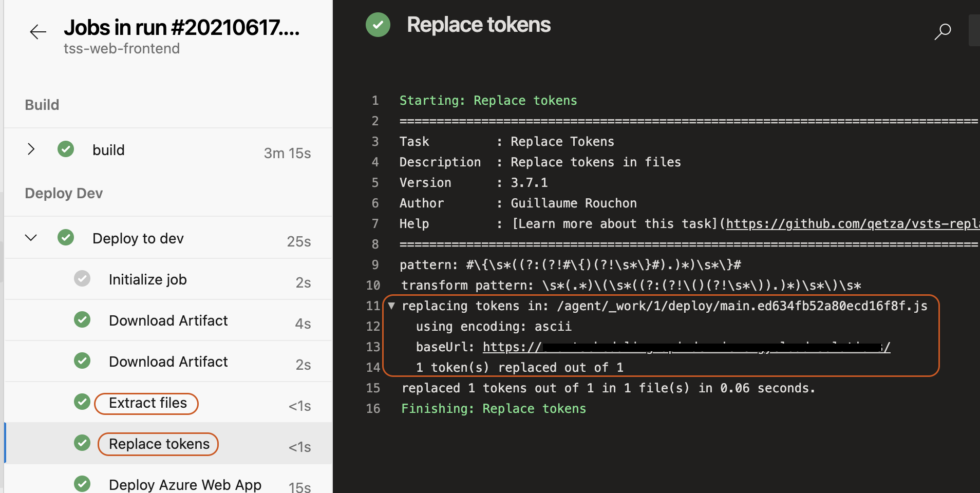This screenshot has height=493, width=980.
Task: Collapse the log group at line 11
Action: point(391,306)
